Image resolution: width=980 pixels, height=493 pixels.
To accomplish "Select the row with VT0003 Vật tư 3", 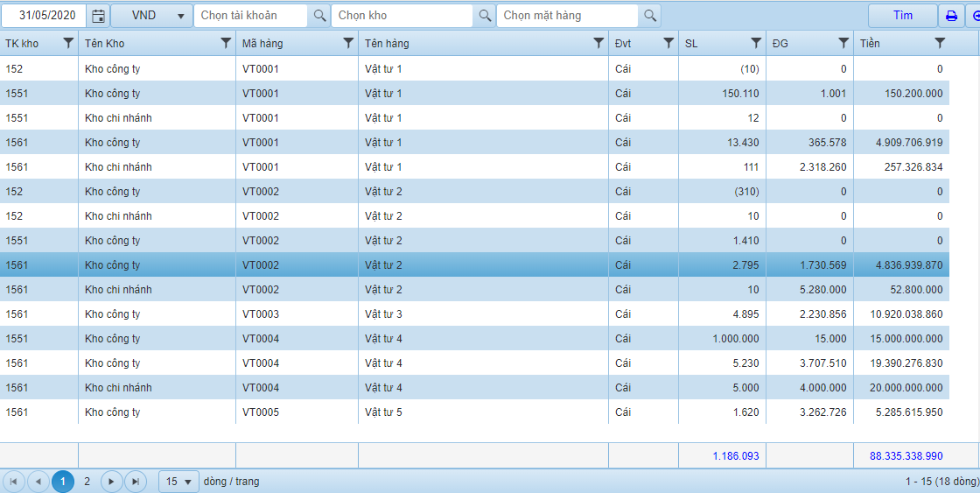I will click(383, 314).
